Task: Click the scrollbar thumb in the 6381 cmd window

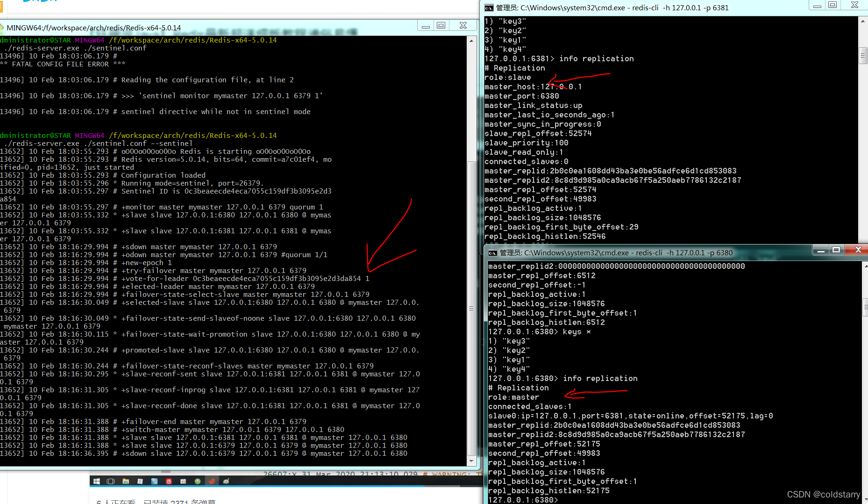Action: tap(863, 56)
